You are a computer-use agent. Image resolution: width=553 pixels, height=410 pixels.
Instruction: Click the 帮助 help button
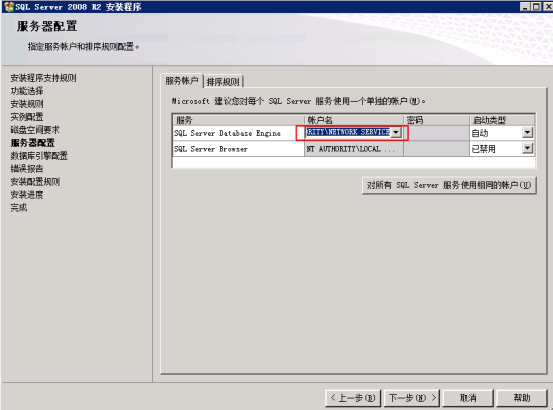pos(522,398)
